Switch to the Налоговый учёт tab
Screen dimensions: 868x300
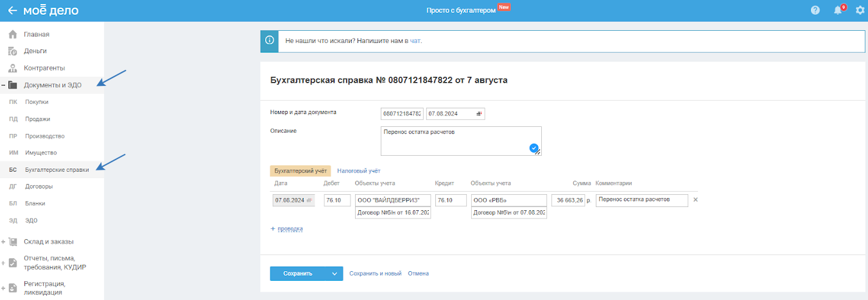point(359,171)
